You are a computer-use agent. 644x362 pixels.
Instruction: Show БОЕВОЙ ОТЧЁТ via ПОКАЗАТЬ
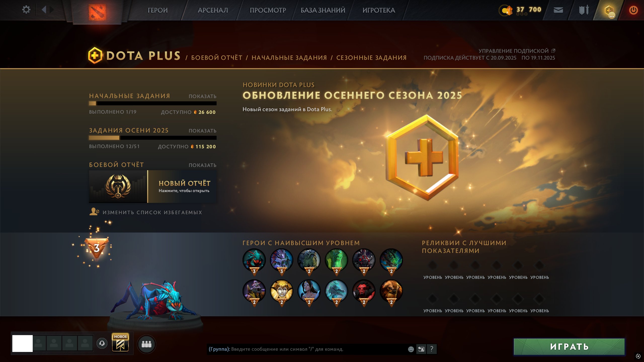[203, 165]
